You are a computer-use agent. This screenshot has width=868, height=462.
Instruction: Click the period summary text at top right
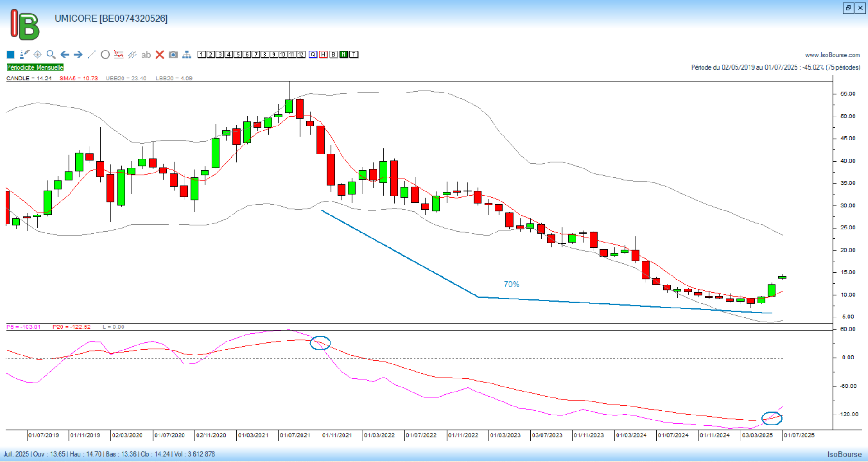point(776,67)
